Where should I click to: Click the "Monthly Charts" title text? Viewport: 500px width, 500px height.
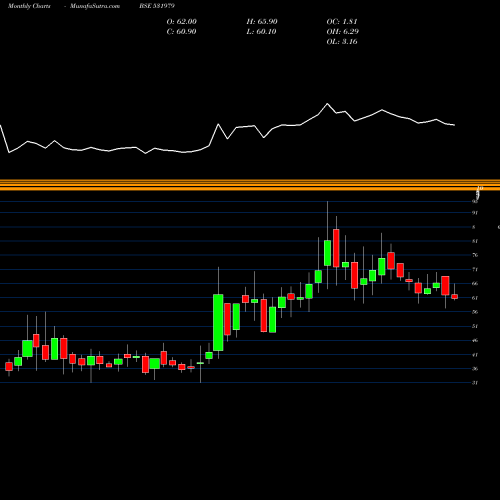[29, 6]
